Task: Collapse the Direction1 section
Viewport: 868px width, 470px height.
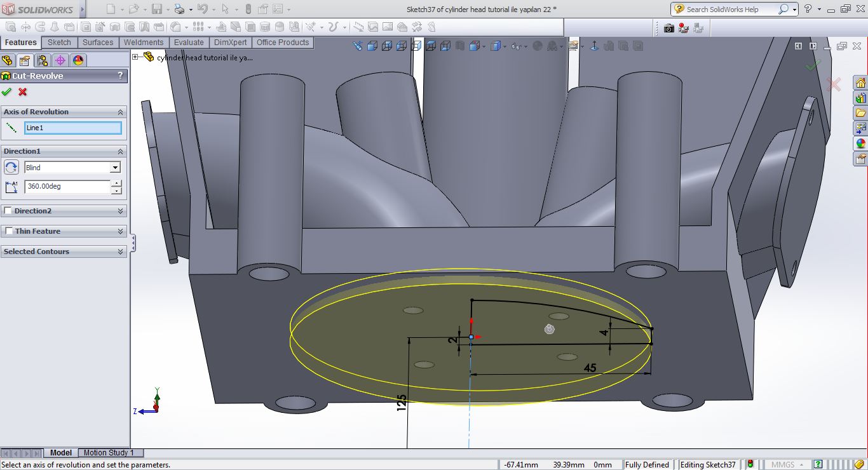Action: [120, 151]
